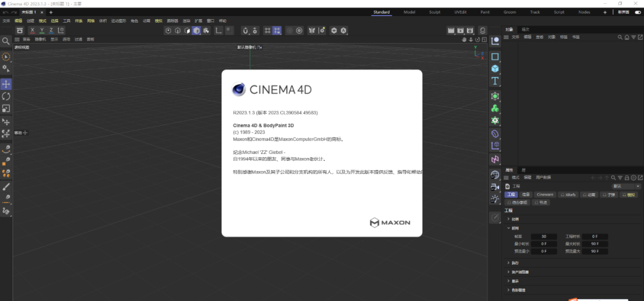Select the Rotate tool in left toolbar
644x301 pixels.
6,97
